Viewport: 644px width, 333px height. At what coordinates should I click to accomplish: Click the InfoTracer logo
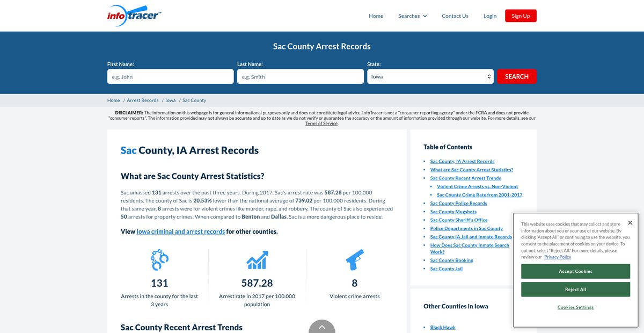point(134,15)
